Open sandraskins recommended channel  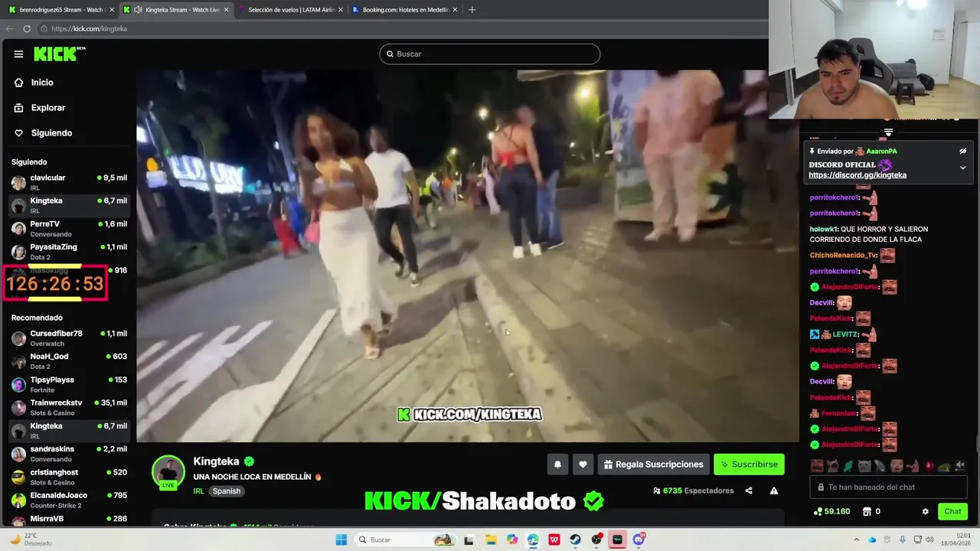click(x=69, y=454)
